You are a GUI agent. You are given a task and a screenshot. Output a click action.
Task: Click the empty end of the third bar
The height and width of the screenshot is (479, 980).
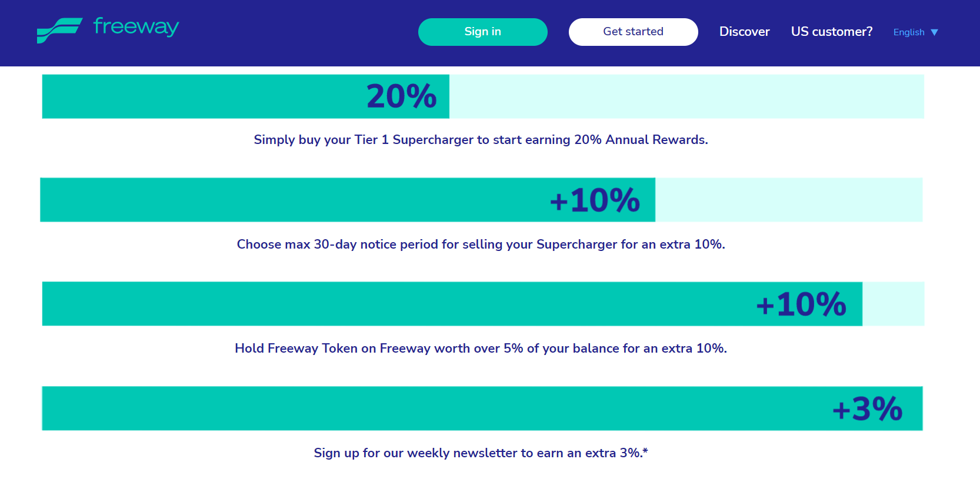pyautogui.click(x=893, y=304)
